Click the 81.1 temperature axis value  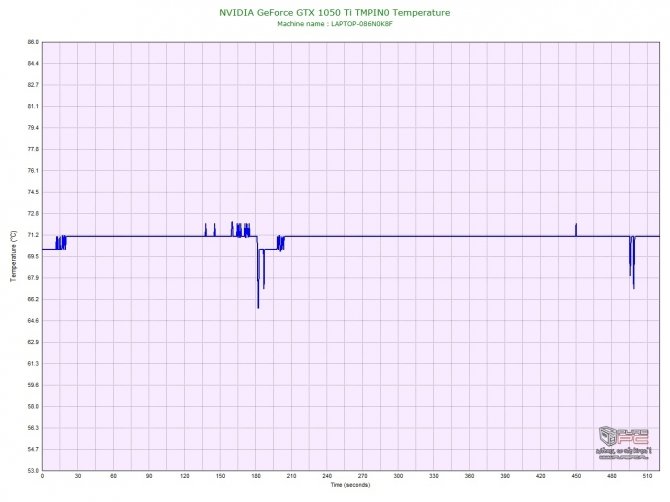point(33,106)
